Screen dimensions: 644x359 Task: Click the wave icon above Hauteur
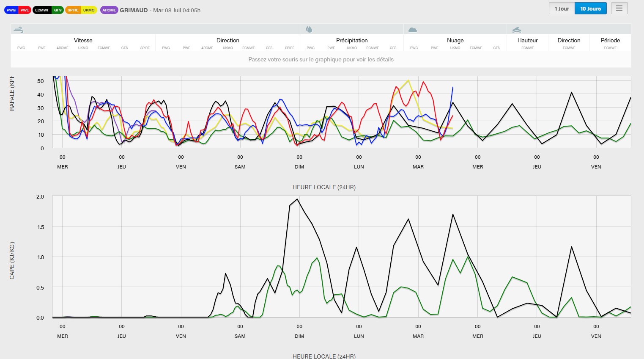(517, 30)
